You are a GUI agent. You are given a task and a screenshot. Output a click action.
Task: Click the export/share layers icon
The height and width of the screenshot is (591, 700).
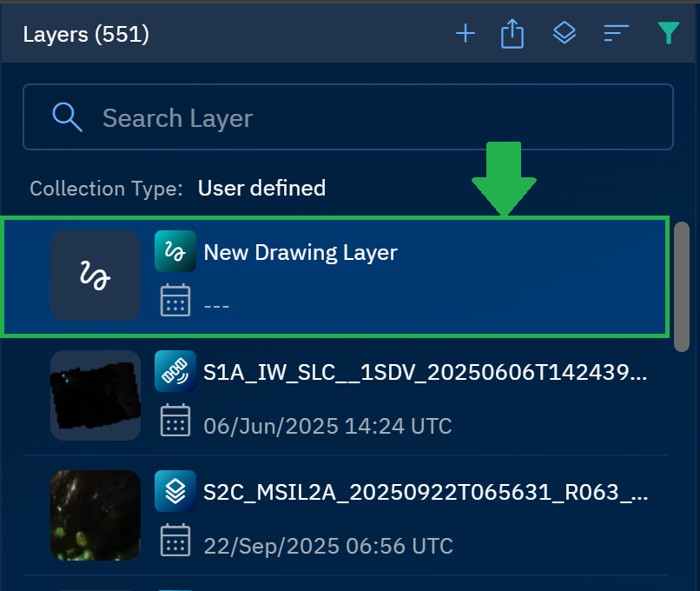[x=512, y=34]
